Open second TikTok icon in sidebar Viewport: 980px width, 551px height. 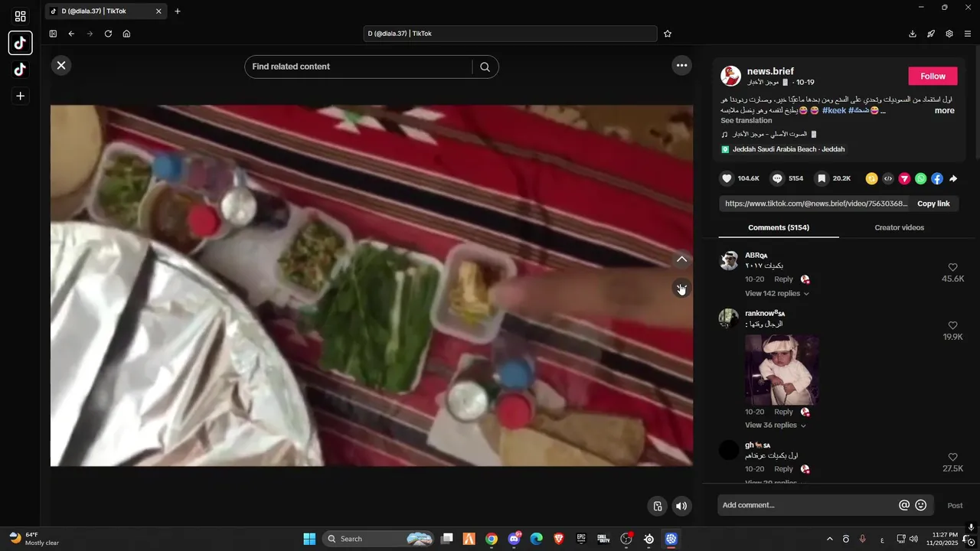coord(21,70)
